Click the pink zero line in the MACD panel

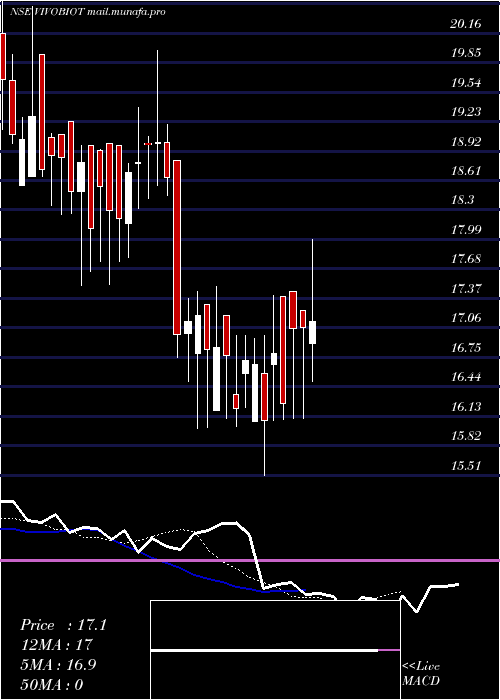tap(250, 560)
